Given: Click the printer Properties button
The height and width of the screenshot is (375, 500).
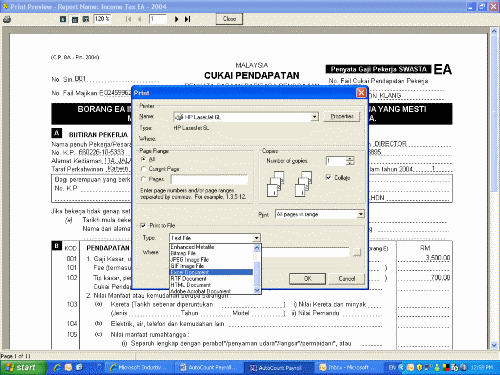Looking at the screenshot, I should coord(342,116).
